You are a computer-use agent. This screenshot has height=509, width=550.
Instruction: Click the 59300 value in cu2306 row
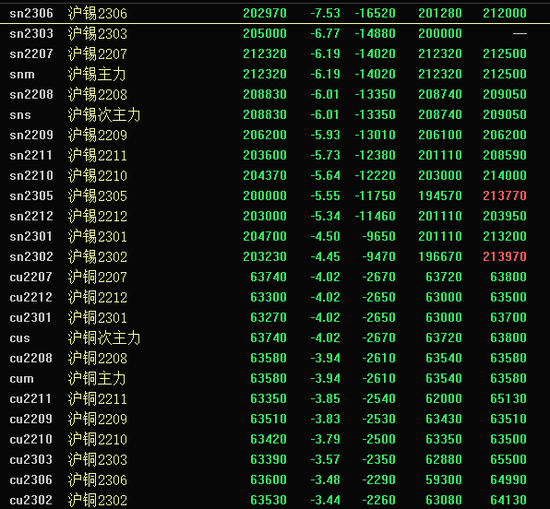(444, 480)
